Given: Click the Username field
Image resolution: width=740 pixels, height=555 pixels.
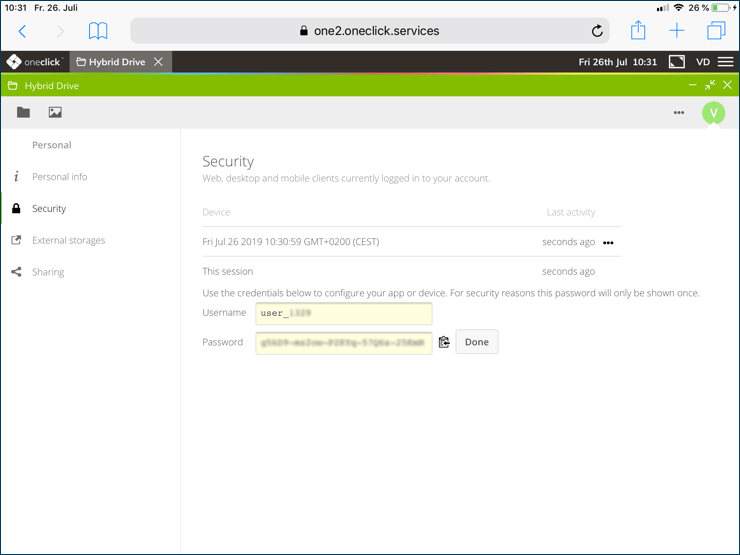Looking at the screenshot, I should 343,314.
